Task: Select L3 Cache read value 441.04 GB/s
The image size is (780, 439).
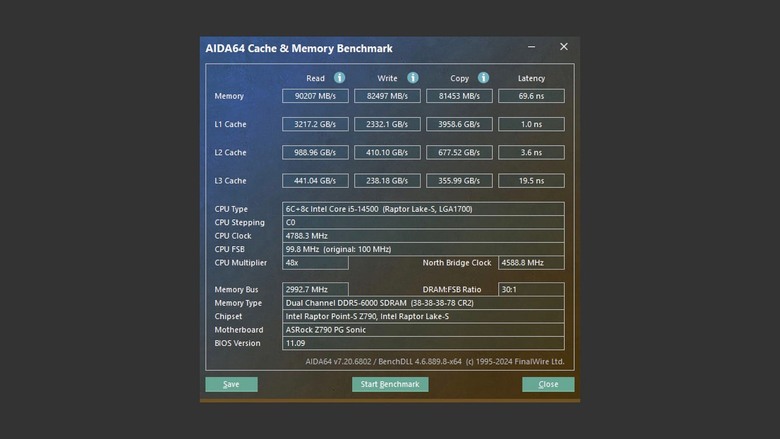Action: [x=315, y=181]
